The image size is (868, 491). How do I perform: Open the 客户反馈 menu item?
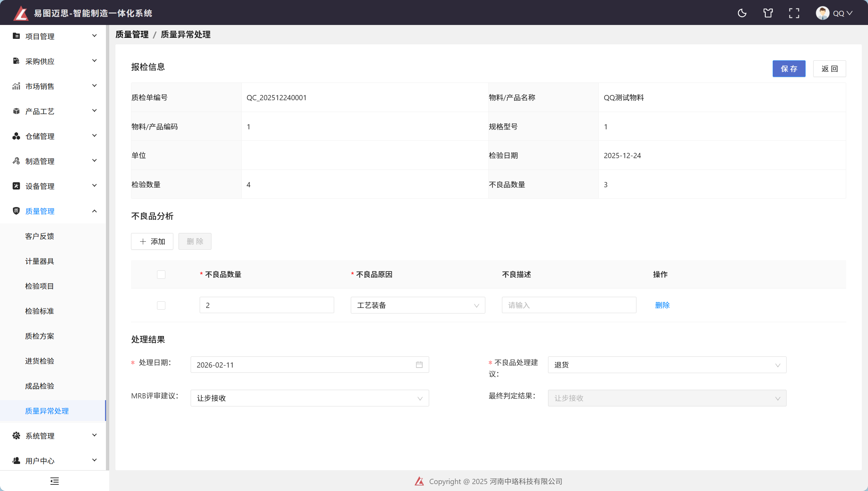40,236
